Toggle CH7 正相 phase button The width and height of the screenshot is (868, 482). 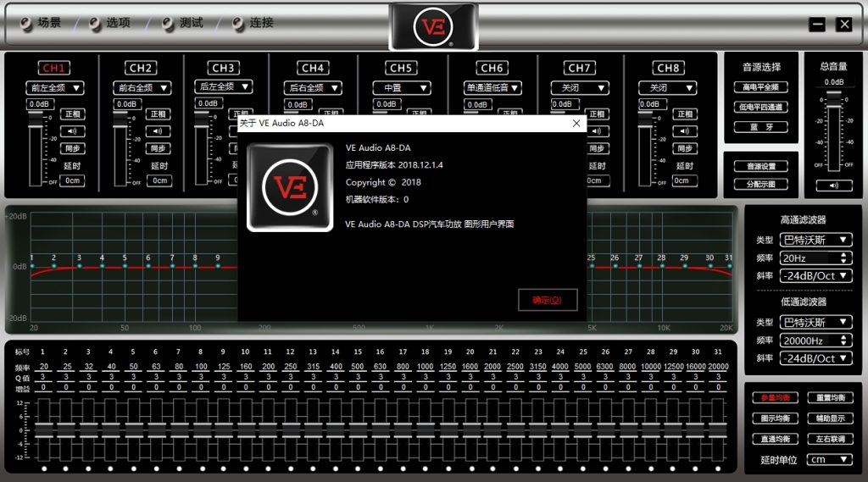coord(597,114)
